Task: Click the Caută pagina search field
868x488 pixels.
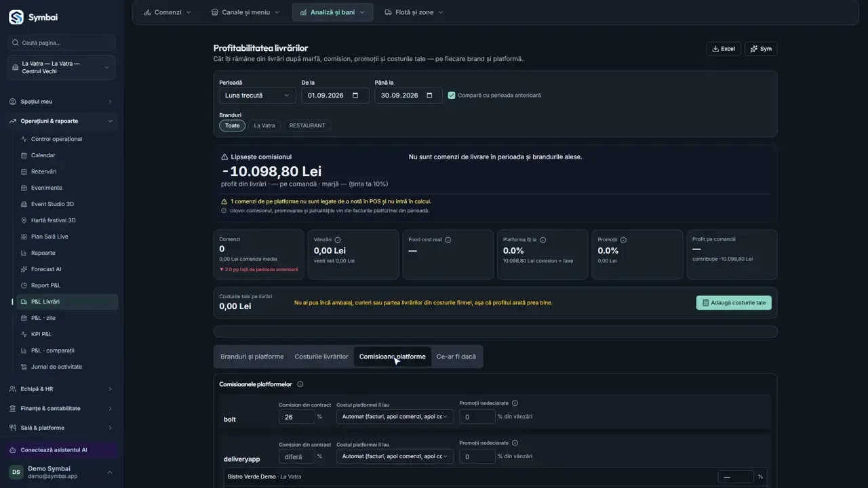Action: [x=62, y=43]
